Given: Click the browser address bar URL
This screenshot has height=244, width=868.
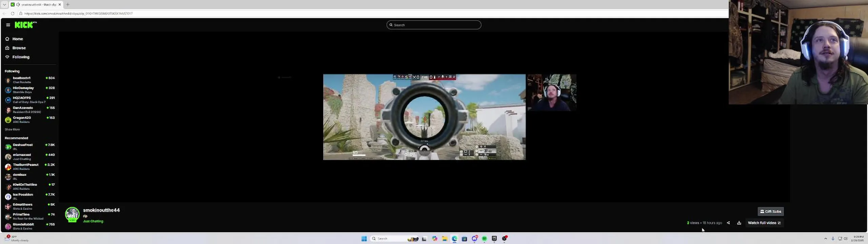Looking at the screenshot, I should click(78, 14).
